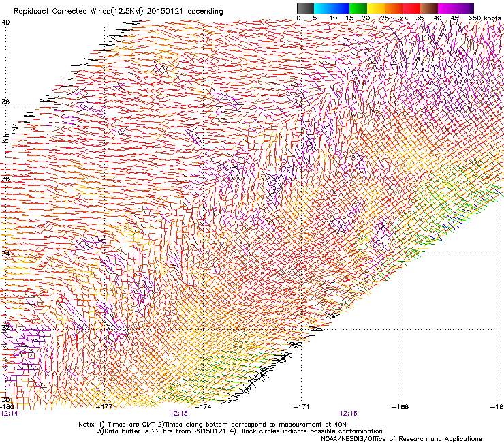
Task: Click the purple time stamp 12:15
Action: point(178,414)
